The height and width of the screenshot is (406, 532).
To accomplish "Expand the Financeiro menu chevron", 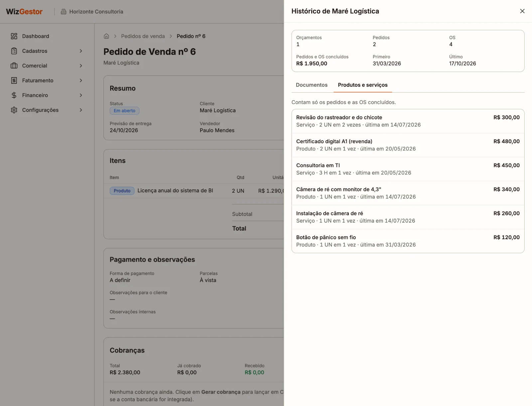I will coord(81,95).
